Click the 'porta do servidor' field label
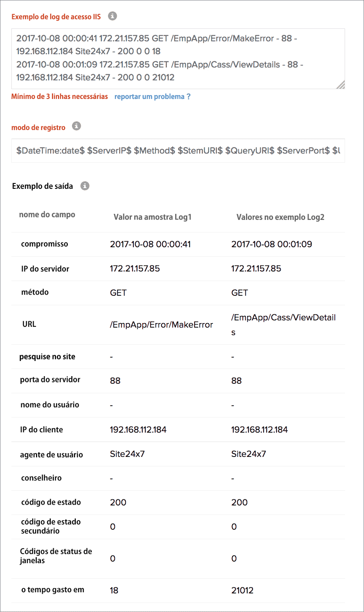364x612 pixels. (50, 380)
